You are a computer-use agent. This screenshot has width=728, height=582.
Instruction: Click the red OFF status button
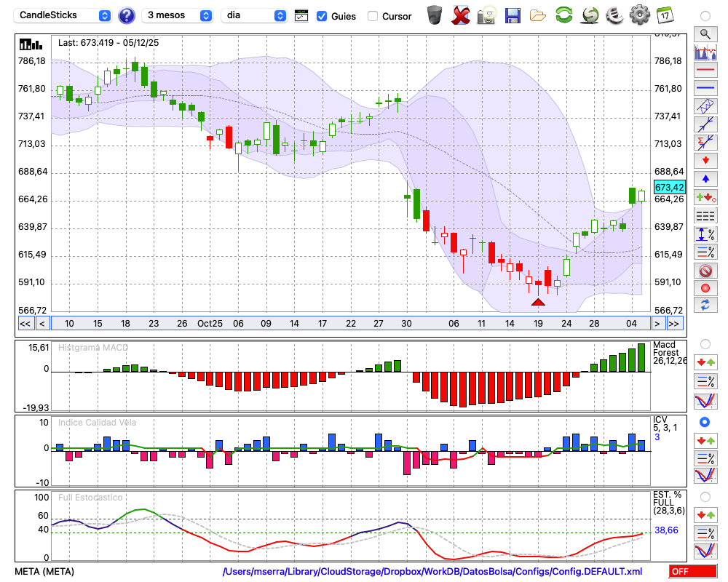point(692,572)
